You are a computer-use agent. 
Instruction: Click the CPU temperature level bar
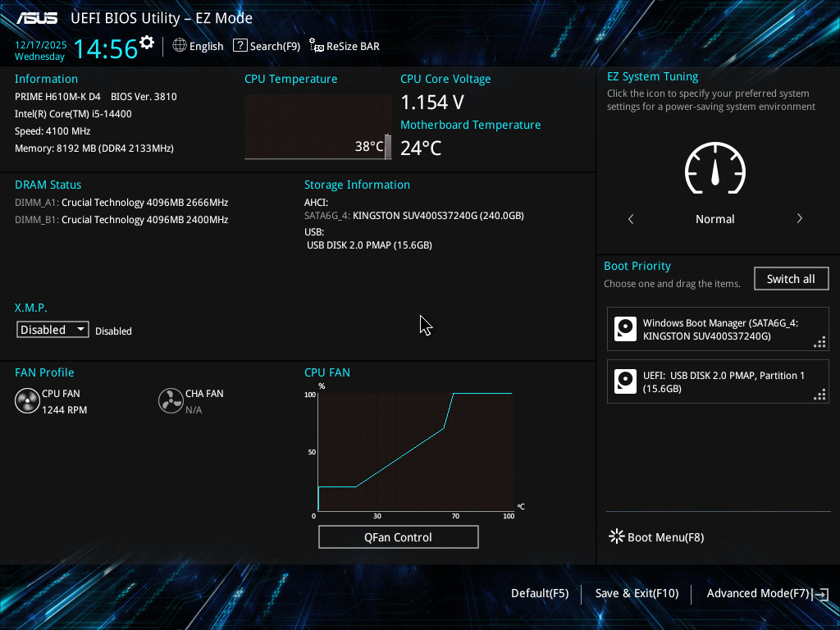388,147
